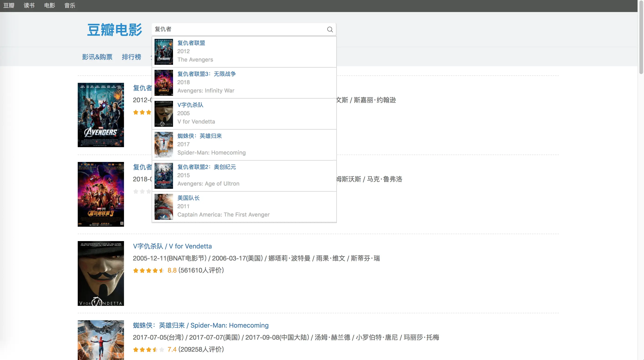Open The Avengers 2012 dropdown thumbnail
Image resolution: width=644 pixels, height=360 pixels.
pyautogui.click(x=164, y=52)
